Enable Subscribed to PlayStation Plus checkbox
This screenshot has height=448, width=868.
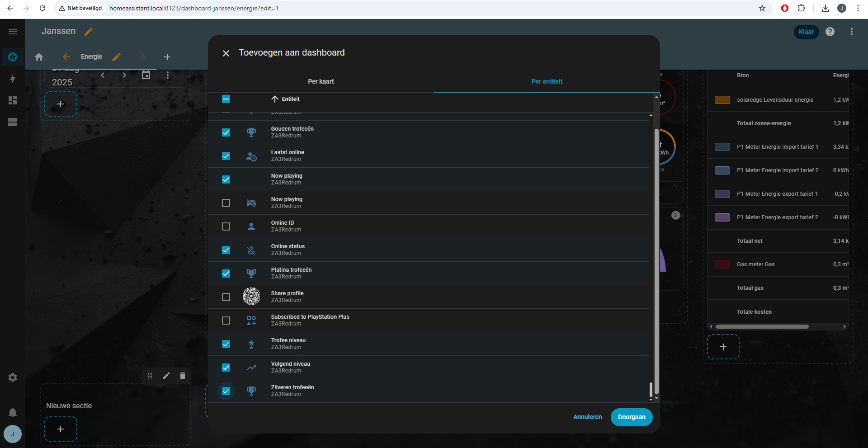click(x=226, y=321)
